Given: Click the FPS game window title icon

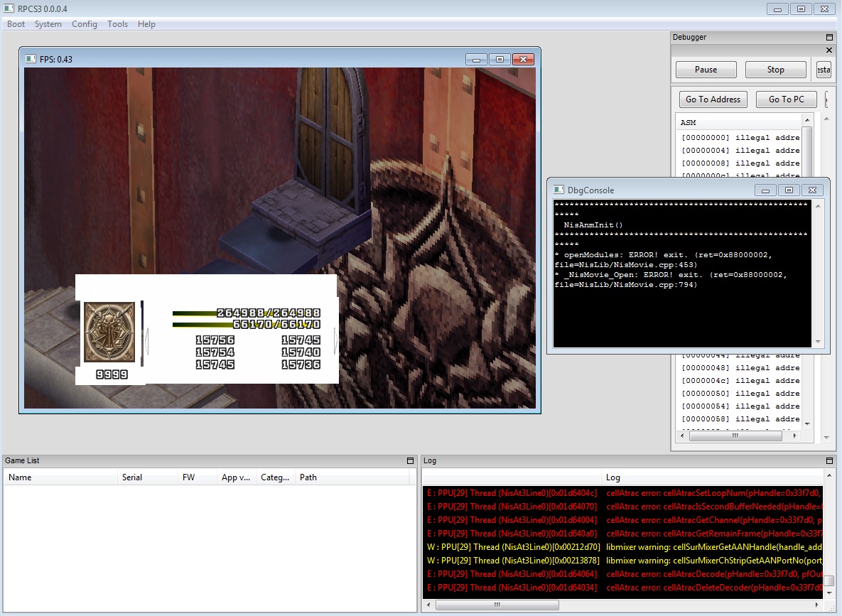Looking at the screenshot, I should pos(31,59).
